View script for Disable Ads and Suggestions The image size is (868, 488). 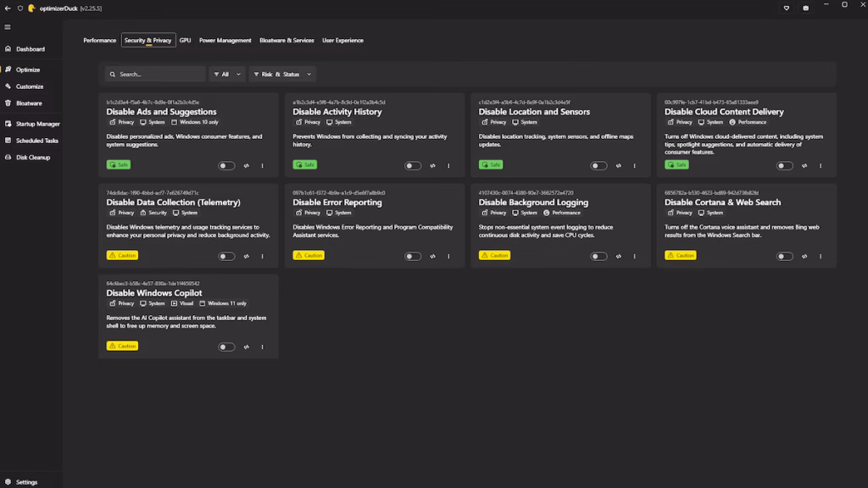tap(247, 165)
